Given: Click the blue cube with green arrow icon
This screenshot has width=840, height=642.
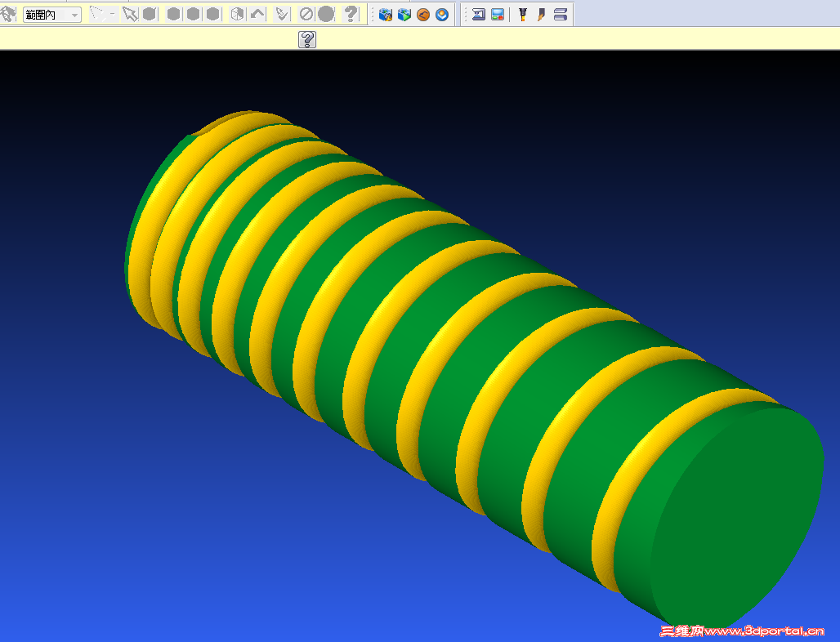Looking at the screenshot, I should tap(404, 15).
